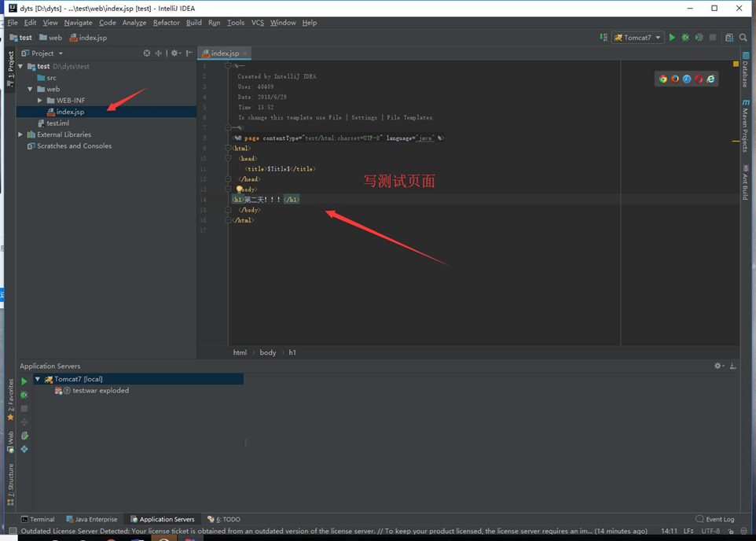Open the Refactor menu

pos(167,23)
